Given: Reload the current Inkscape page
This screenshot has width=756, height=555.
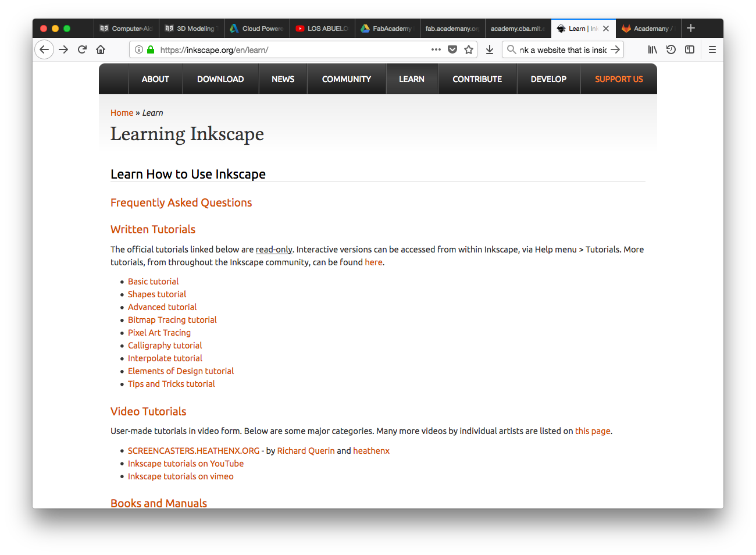Looking at the screenshot, I should click(x=82, y=50).
